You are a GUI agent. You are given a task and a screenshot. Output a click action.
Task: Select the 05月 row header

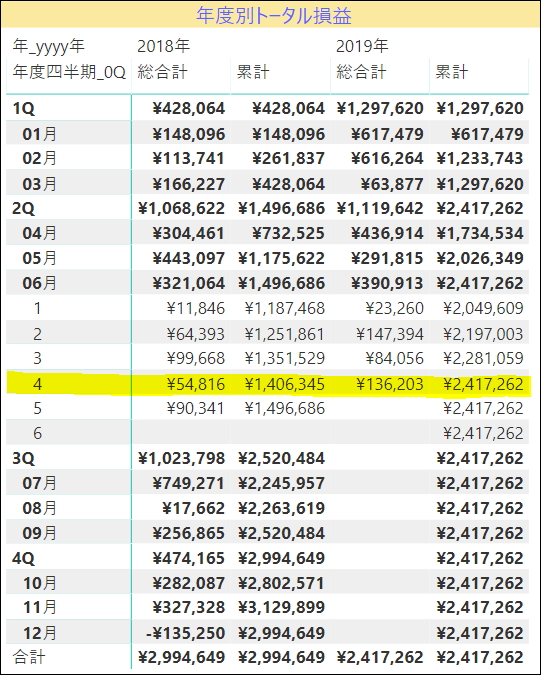[39, 258]
